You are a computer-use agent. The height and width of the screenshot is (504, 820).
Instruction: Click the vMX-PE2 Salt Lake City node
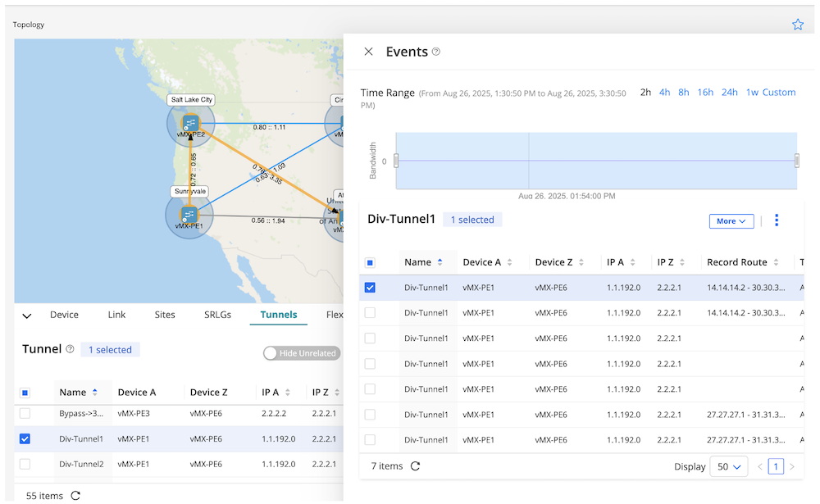(190, 124)
